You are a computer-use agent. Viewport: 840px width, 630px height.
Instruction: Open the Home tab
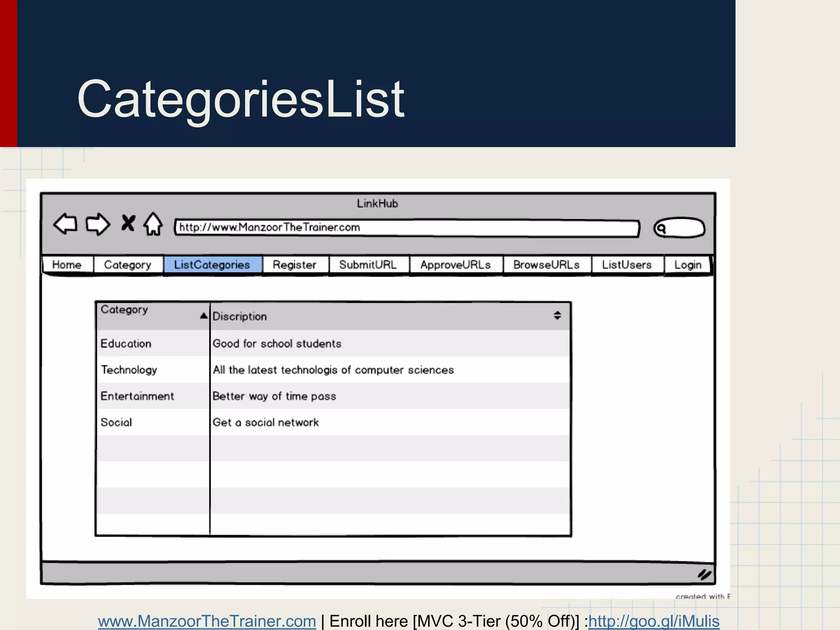pos(67,265)
